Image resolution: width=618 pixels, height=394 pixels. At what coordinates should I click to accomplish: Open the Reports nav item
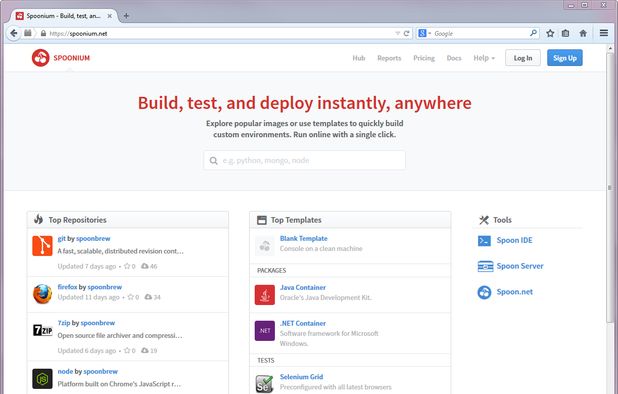(x=389, y=58)
